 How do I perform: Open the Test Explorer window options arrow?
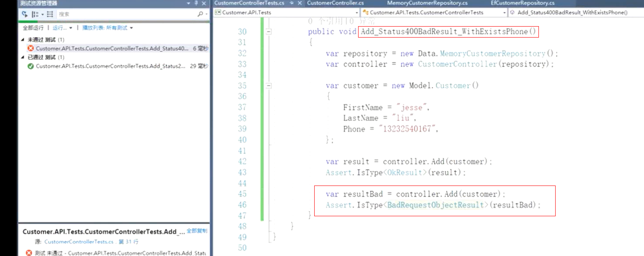tap(189, 3)
